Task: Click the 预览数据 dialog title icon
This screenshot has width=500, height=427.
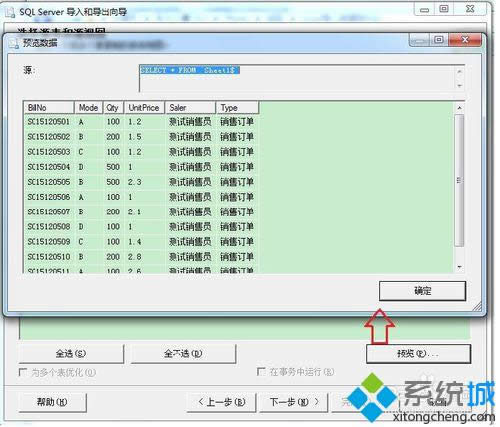Action: (13, 43)
